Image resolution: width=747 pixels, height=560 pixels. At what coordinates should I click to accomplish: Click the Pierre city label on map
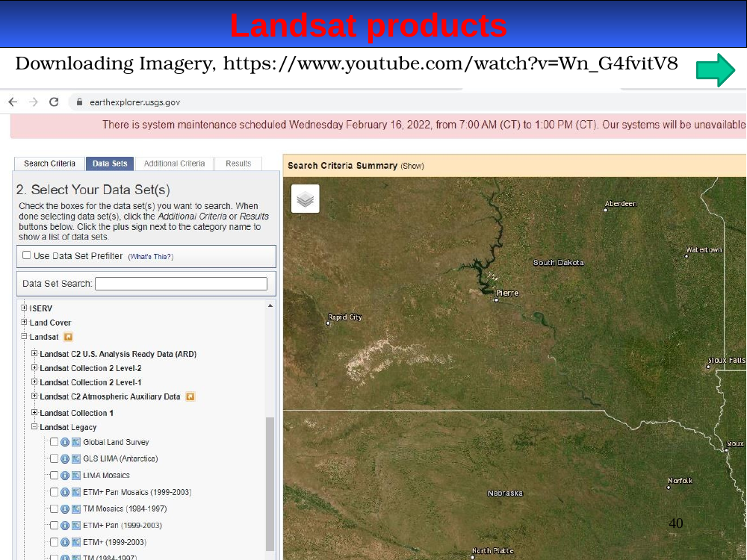(507, 293)
